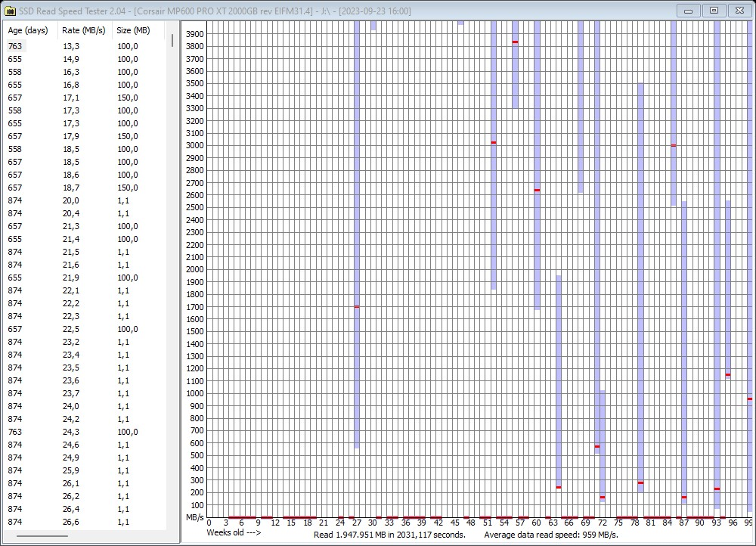Select the 558-day row with rate 18,5
The height and width of the screenshot is (546, 756).
click(85, 149)
